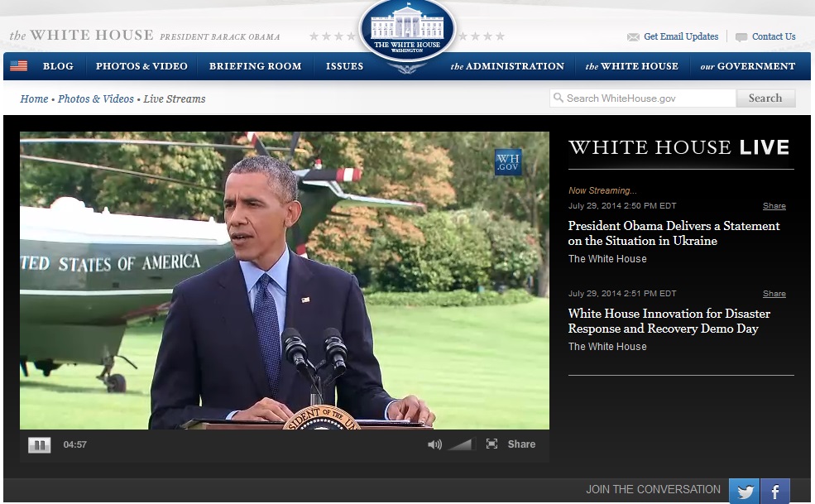Enter fullscreen video mode
The width and height of the screenshot is (815, 504).
(491, 444)
